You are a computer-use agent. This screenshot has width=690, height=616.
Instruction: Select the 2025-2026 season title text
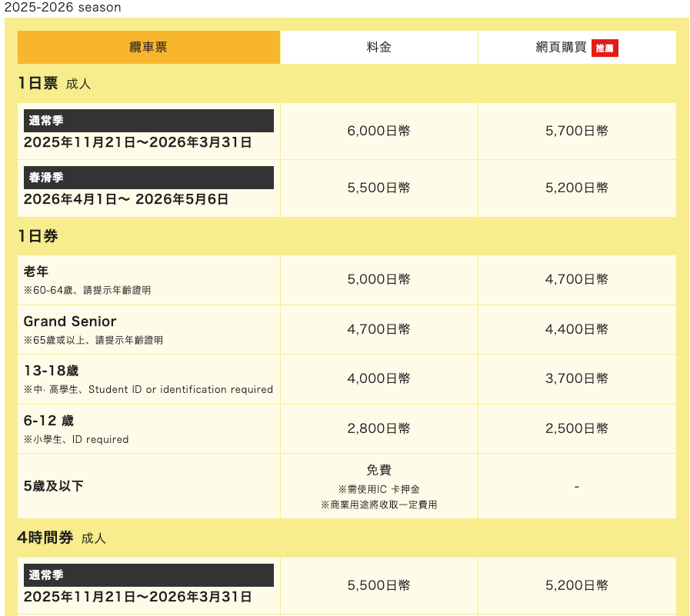61,8
